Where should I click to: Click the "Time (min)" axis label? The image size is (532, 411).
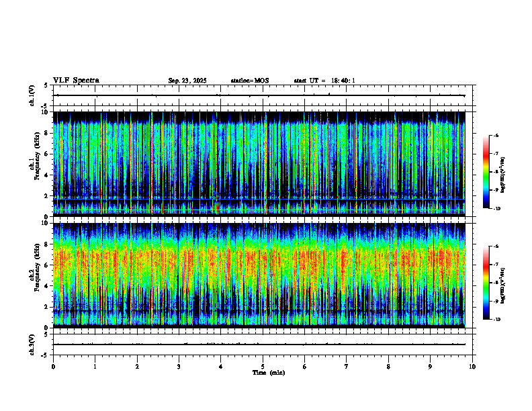tap(269, 373)
